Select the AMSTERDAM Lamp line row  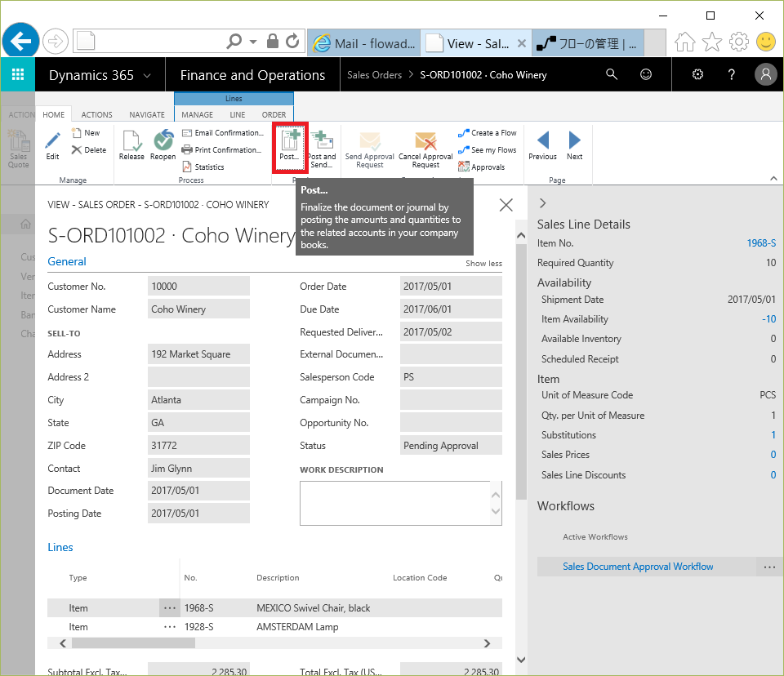(274, 627)
